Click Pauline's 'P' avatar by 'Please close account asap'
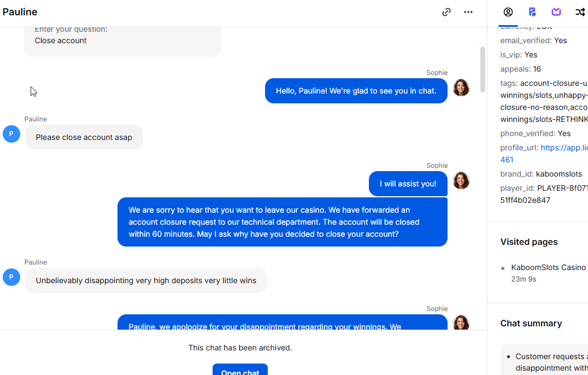This screenshot has height=375, width=588. pyautogui.click(x=11, y=134)
